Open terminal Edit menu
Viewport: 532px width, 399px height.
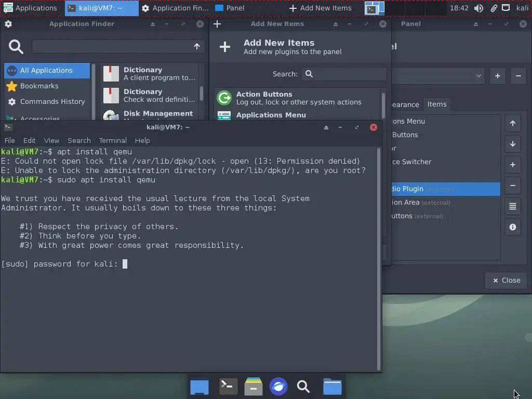pyautogui.click(x=29, y=140)
